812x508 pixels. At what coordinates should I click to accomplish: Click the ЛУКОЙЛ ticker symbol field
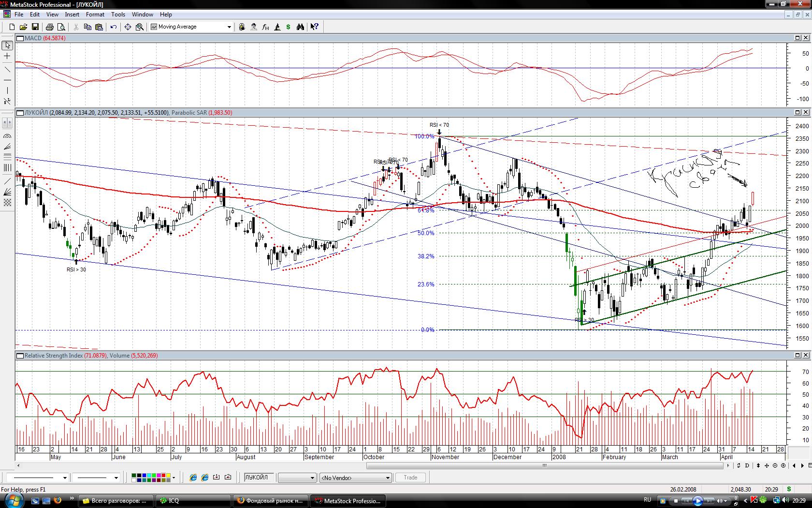pyautogui.click(x=259, y=478)
